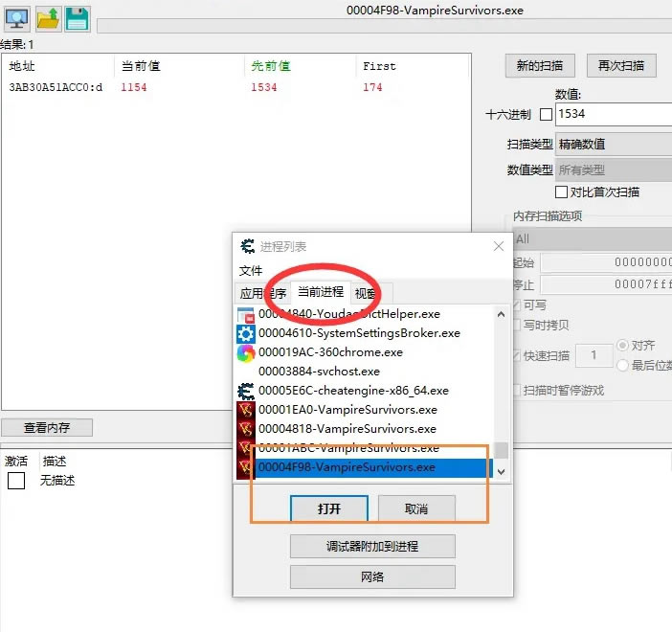This screenshot has height=632, width=672.
Task: Open the 扫描类型 dropdown showing 精确数值
Action: (x=613, y=145)
